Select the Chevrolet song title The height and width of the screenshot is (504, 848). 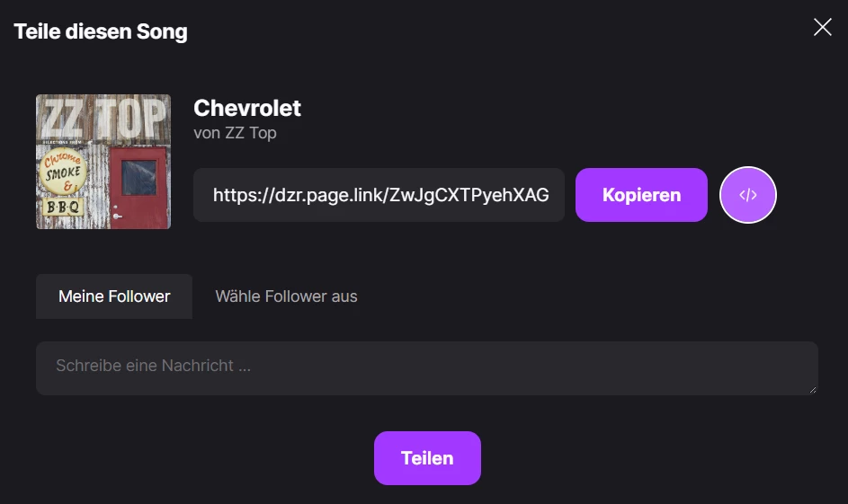pos(247,109)
